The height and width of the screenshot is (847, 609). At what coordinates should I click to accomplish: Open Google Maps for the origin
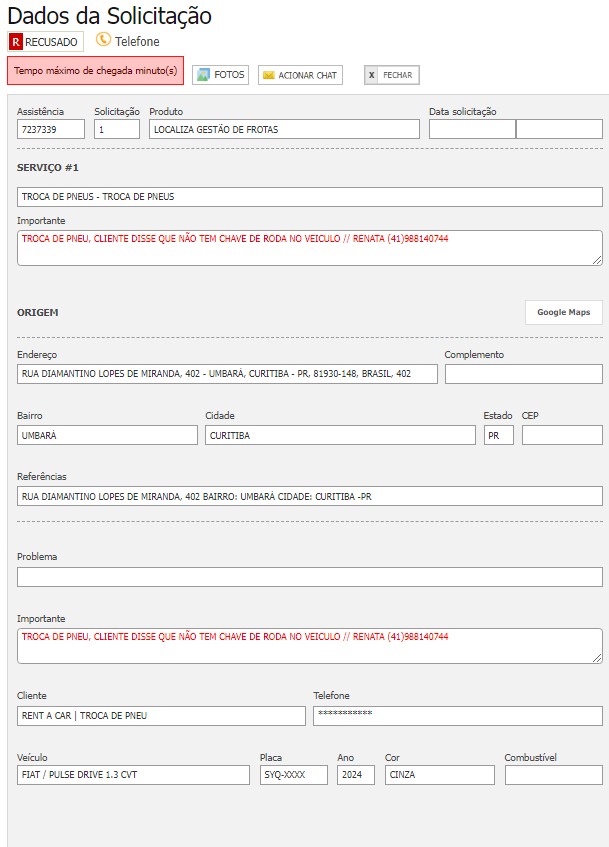click(563, 312)
